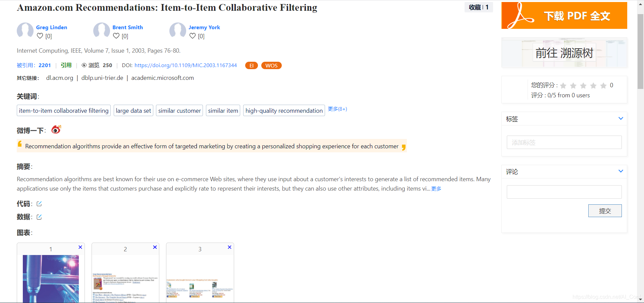Like Greg Linden with heart icon
The image size is (644, 303).
[x=40, y=36]
